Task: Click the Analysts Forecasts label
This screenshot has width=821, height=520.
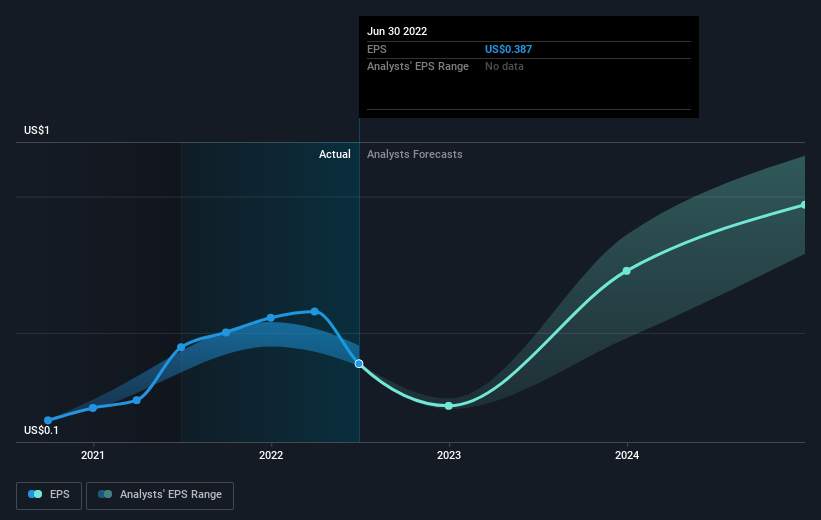Action: pos(415,154)
